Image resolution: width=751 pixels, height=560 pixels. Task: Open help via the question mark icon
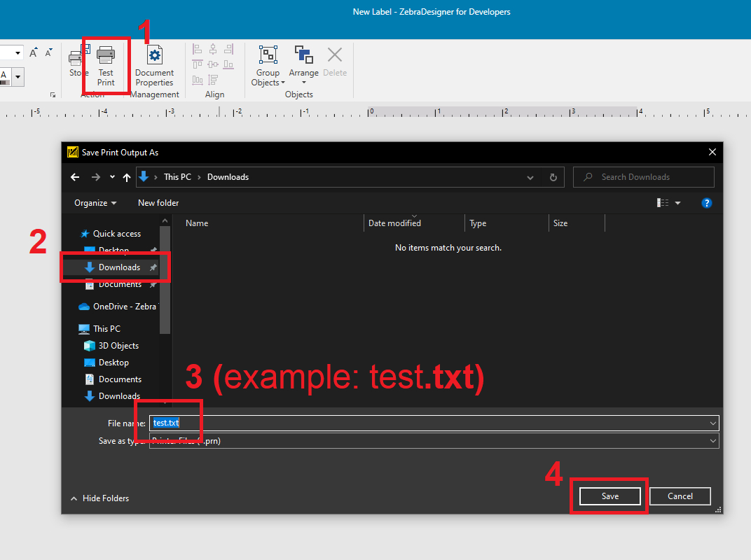click(x=707, y=203)
